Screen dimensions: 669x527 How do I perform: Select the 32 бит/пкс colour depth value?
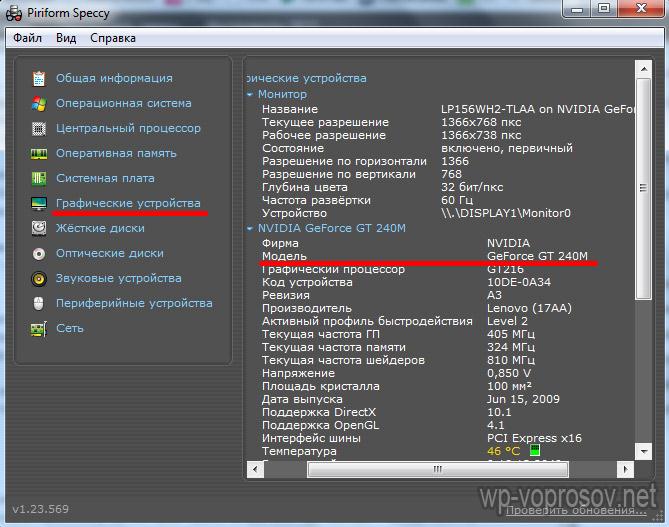pyautogui.click(x=472, y=187)
